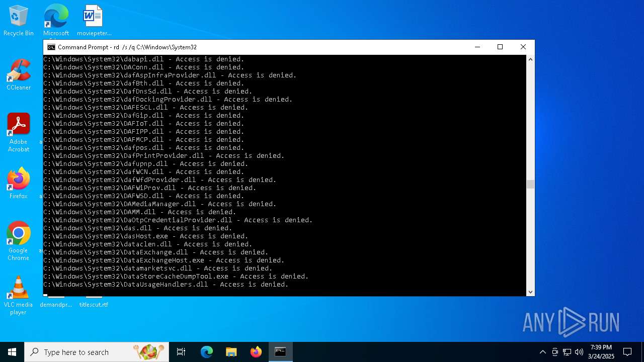Click the dasHost.exe output line

[146, 236]
